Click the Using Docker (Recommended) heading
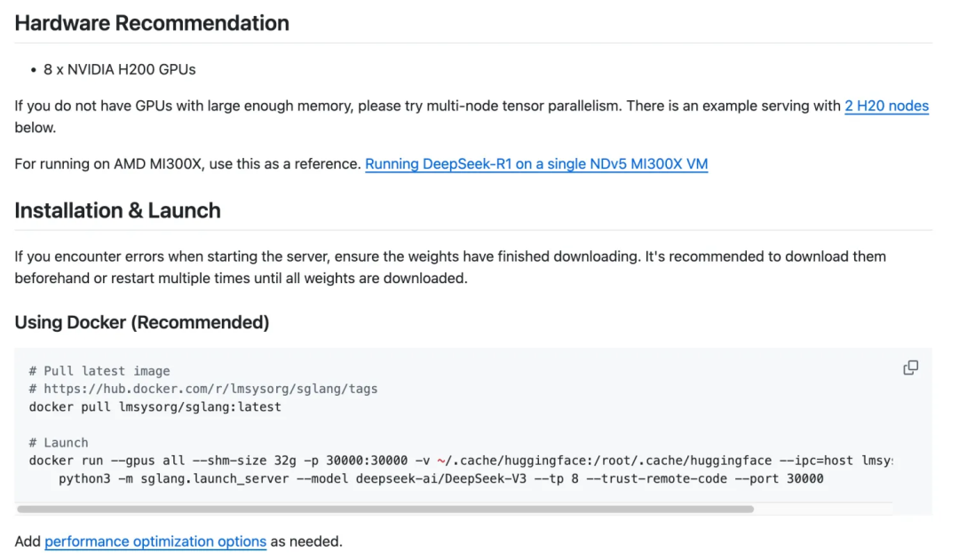The width and height of the screenshot is (959, 560). [x=141, y=322]
